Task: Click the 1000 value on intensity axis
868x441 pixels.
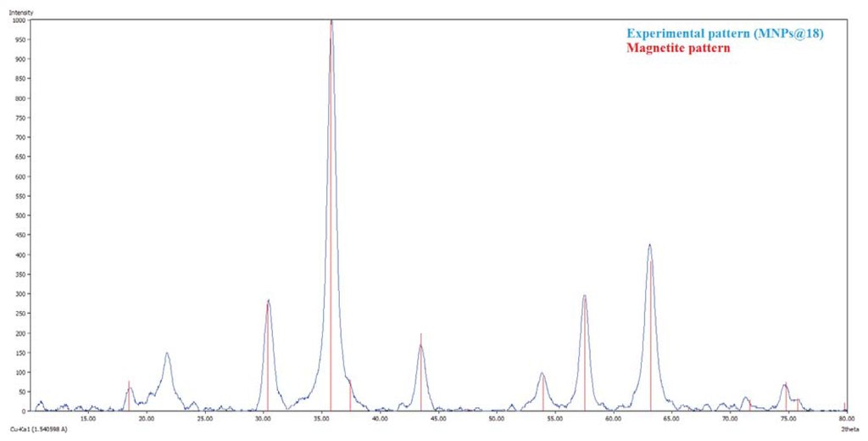Action: [19, 20]
